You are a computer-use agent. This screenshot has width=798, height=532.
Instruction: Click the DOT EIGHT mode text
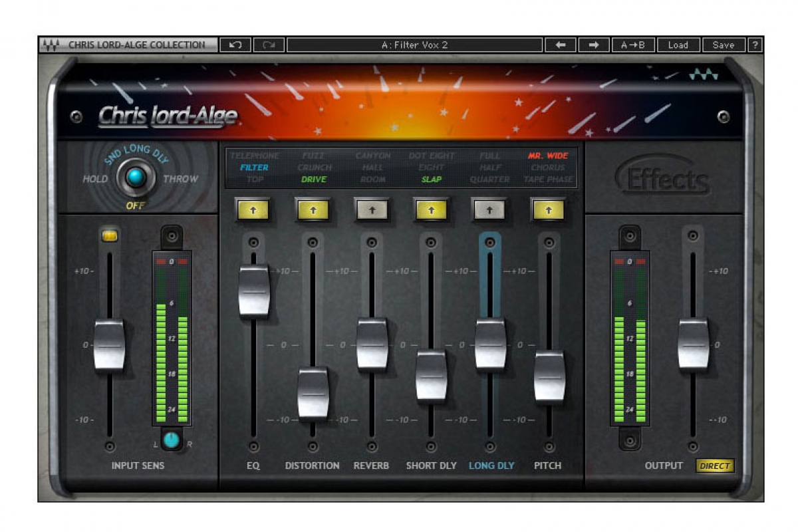(x=432, y=156)
